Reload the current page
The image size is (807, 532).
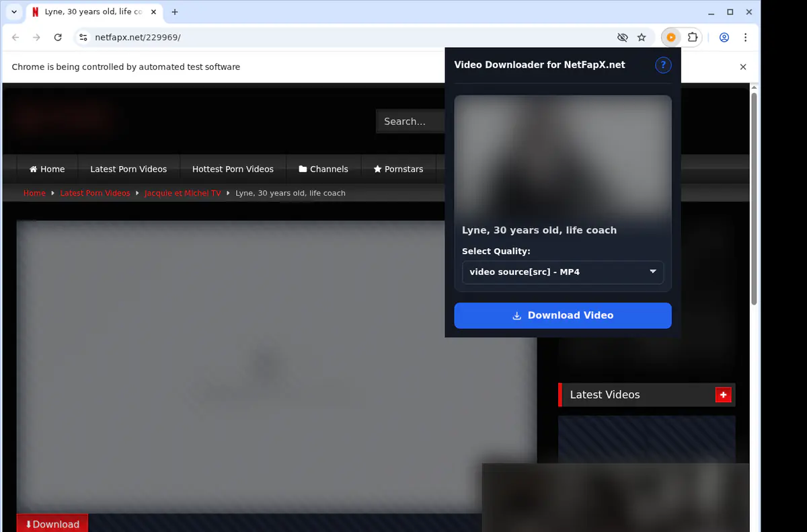[x=59, y=38]
